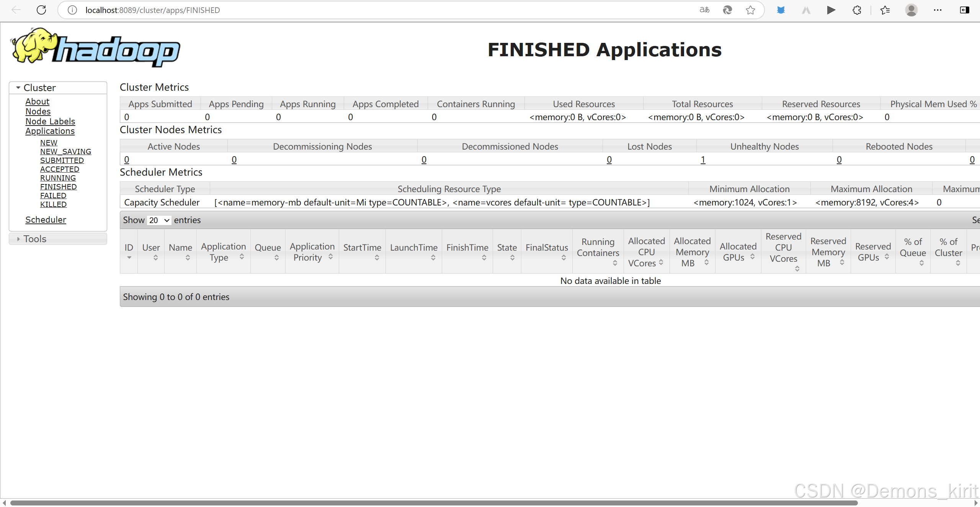The image size is (980, 507).
Task: Open the favorites list icon
Action: (885, 10)
